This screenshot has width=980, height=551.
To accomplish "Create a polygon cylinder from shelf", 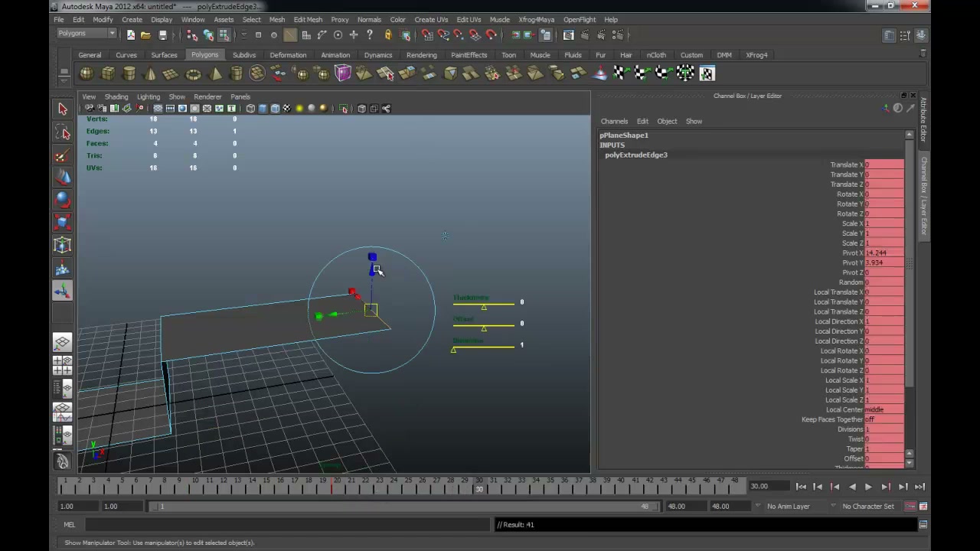I will (x=129, y=73).
